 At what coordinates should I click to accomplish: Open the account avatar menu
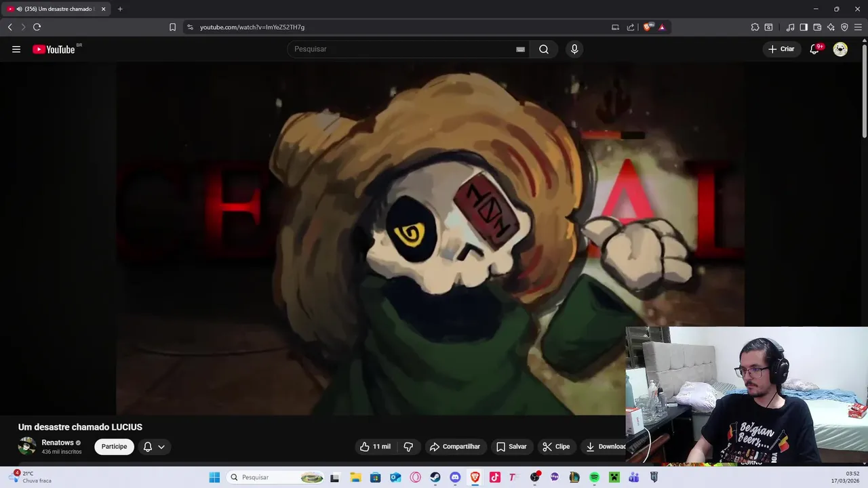tap(840, 49)
